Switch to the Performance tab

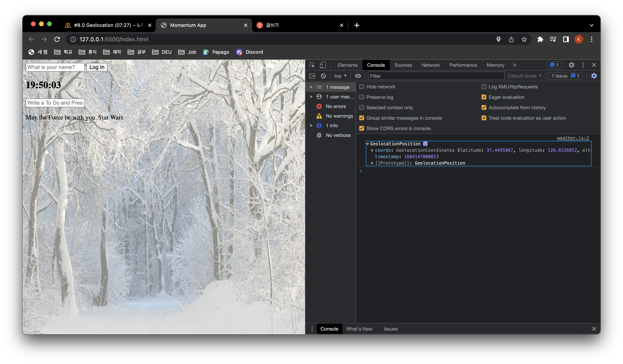463,65
